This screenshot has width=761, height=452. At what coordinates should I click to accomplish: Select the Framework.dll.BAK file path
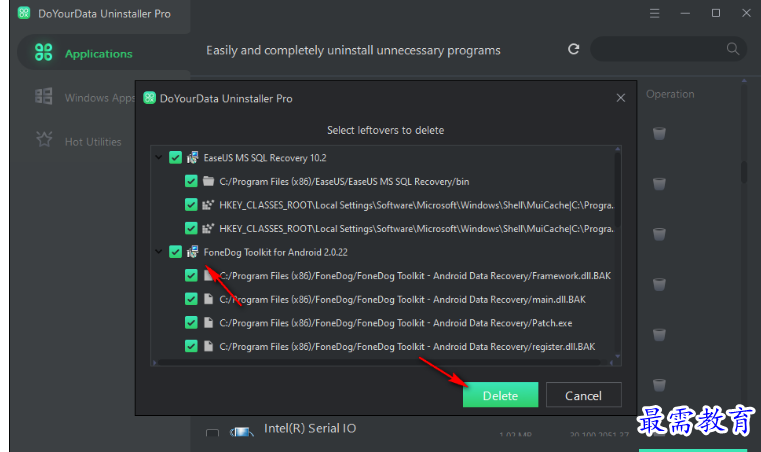415,276
